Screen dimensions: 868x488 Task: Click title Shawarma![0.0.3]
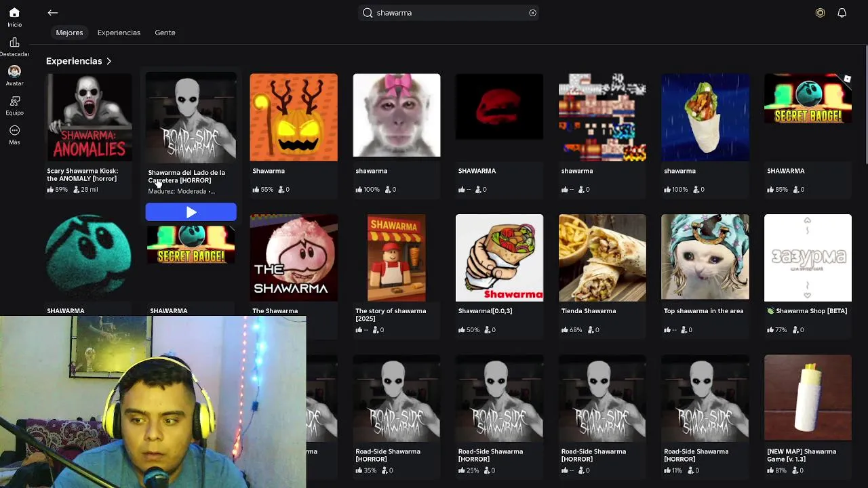click(485, 311)
